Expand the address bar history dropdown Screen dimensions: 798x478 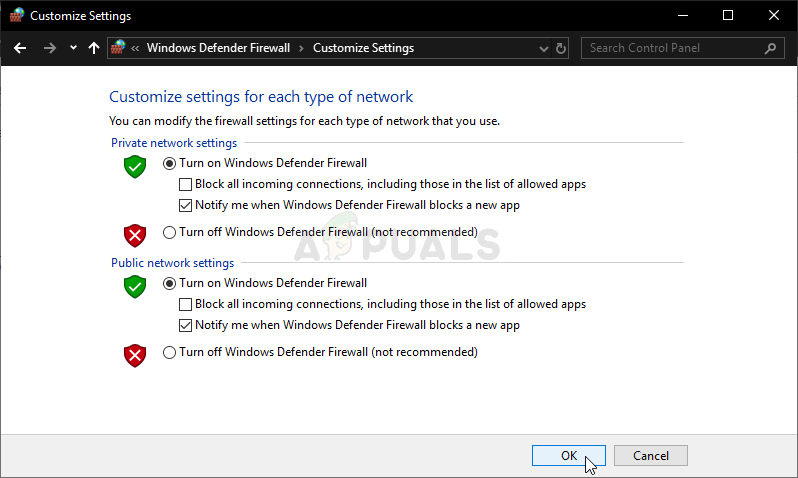click(542, 48)
